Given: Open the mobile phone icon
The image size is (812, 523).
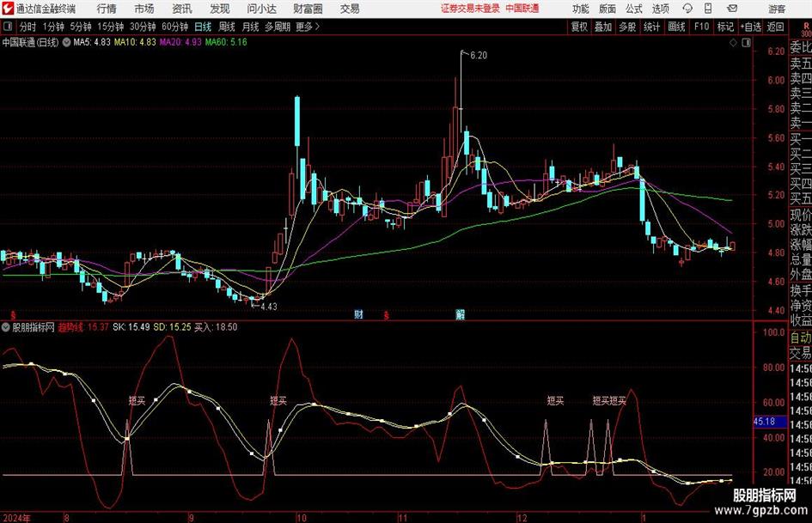Looking at the screenshot, I should point(708,9).
